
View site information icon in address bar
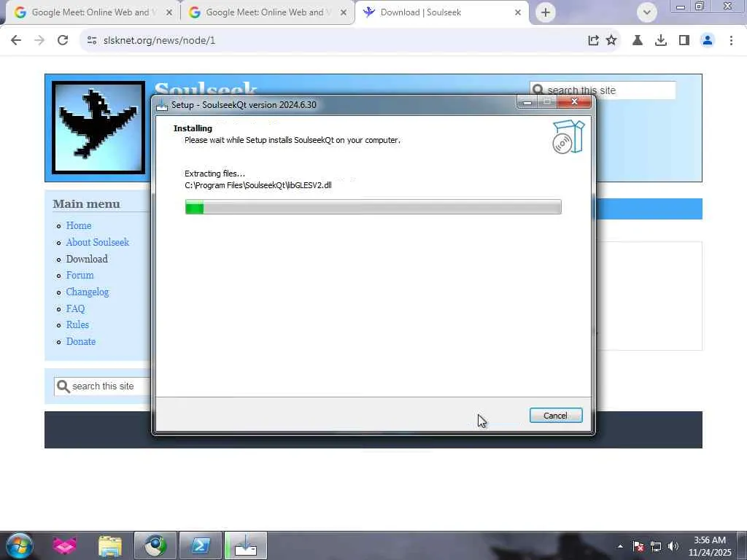pyautogui.click(x=92, y=41)
